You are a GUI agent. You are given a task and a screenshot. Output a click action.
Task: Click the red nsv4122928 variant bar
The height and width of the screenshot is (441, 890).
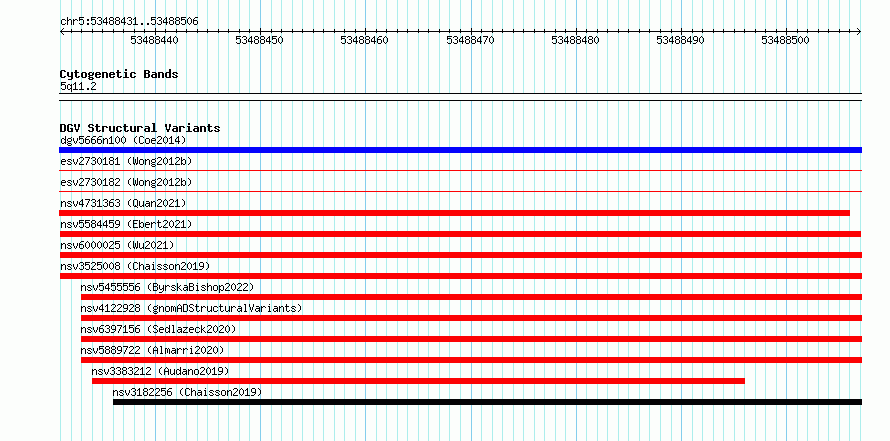[x=471, y=318]
